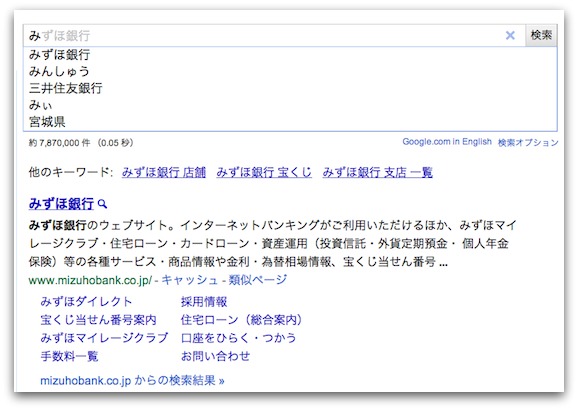Select suggestion みずほ銀行 in dropdown
Viewport: 578px width, 410px height.
290,55
